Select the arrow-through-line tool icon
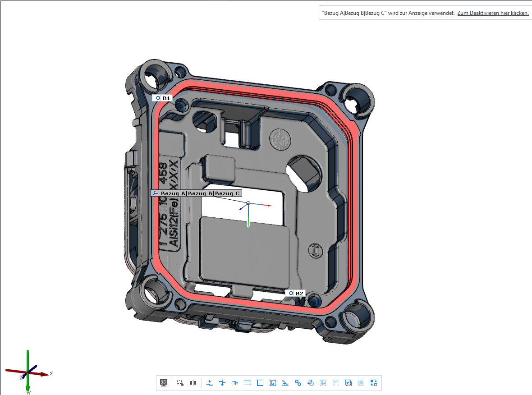This screenshot has width=532, height=395. [222, 383]
